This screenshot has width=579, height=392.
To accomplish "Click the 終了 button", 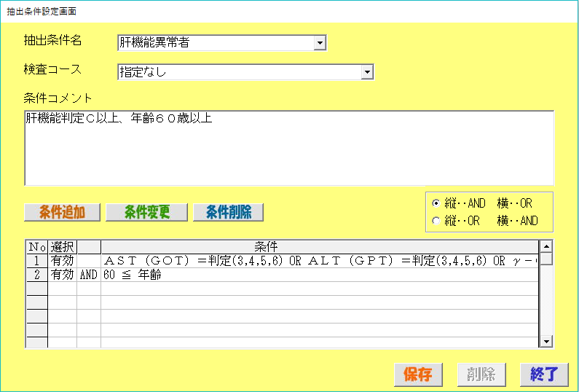I will point(543,375).
